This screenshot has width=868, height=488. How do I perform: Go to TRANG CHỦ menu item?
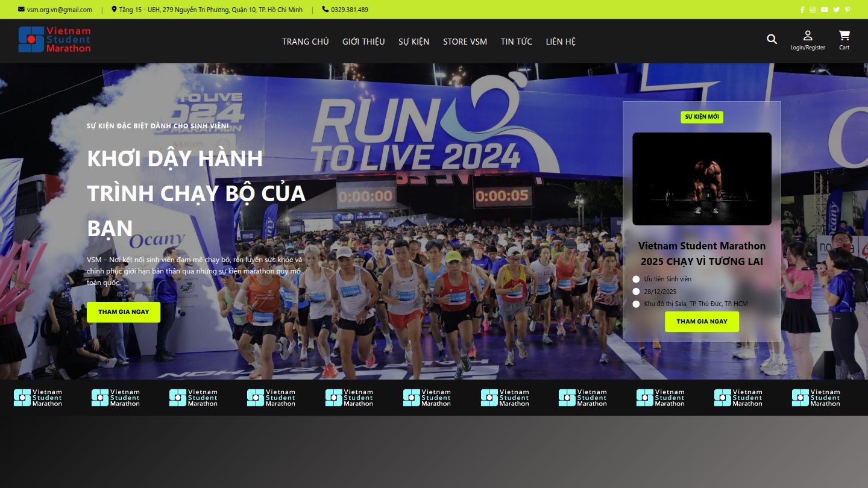(x=306, y=42)
